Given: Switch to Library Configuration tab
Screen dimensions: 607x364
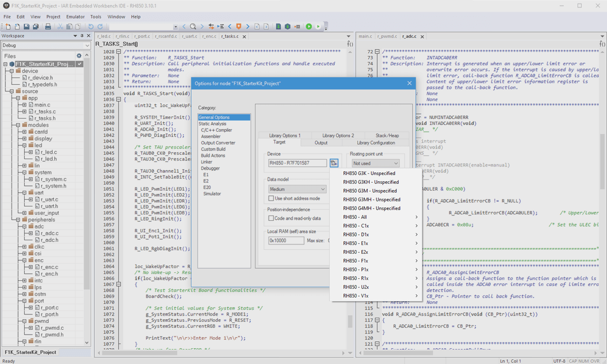Looking at the screenshot, I should [x=376, y=143].
